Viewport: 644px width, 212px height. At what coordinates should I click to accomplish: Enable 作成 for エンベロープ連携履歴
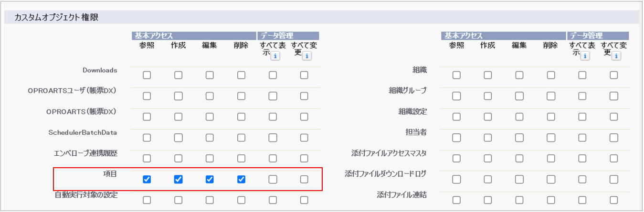pos(179,158)
